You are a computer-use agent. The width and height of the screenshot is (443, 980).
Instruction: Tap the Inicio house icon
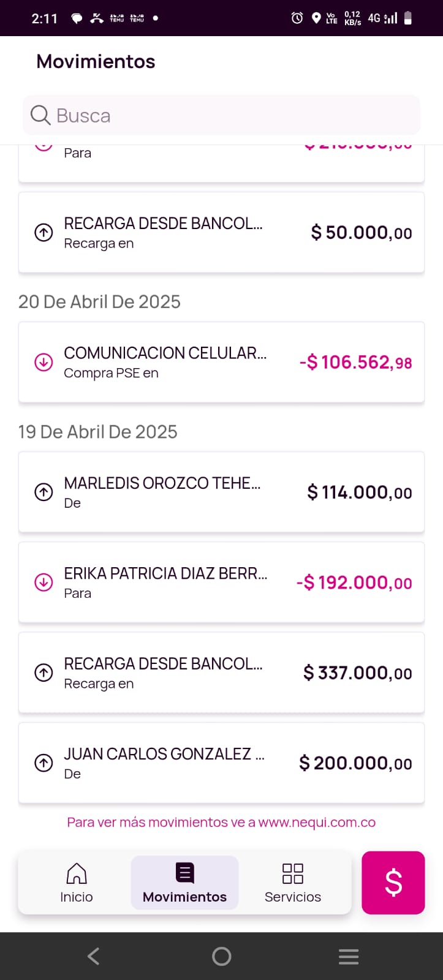tap(77, 874)
